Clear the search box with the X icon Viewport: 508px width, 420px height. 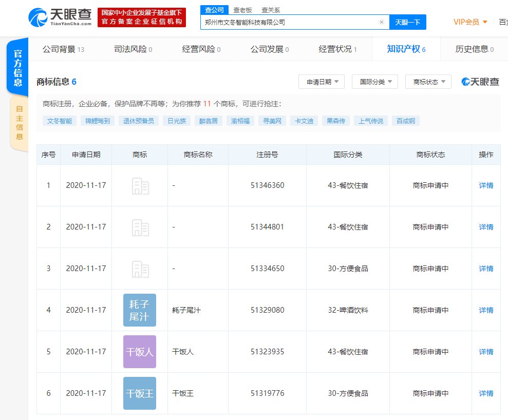(x=381, y=22)
